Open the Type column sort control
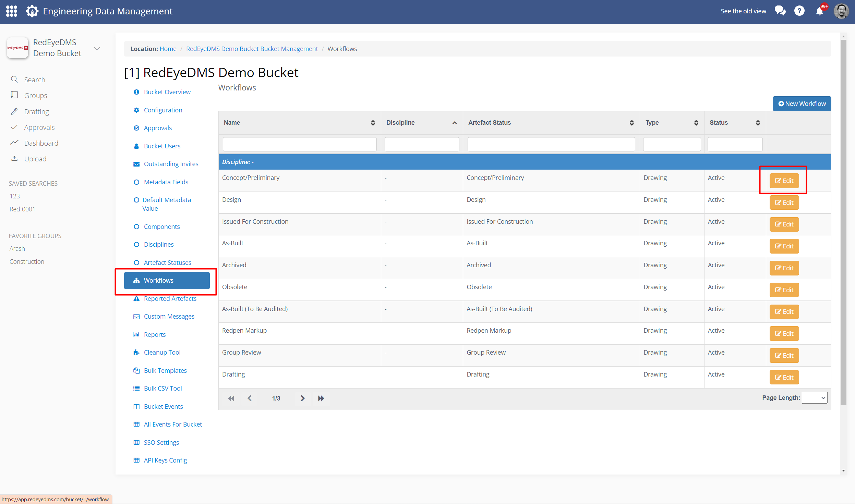 click(696, 123)
